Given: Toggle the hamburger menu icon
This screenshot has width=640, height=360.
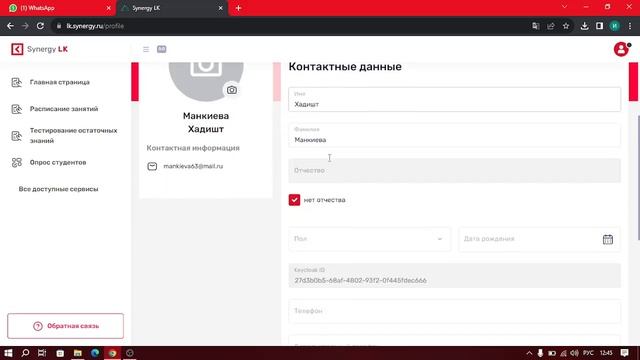Looking at the screenshot, I should click(x=146, y=49).
